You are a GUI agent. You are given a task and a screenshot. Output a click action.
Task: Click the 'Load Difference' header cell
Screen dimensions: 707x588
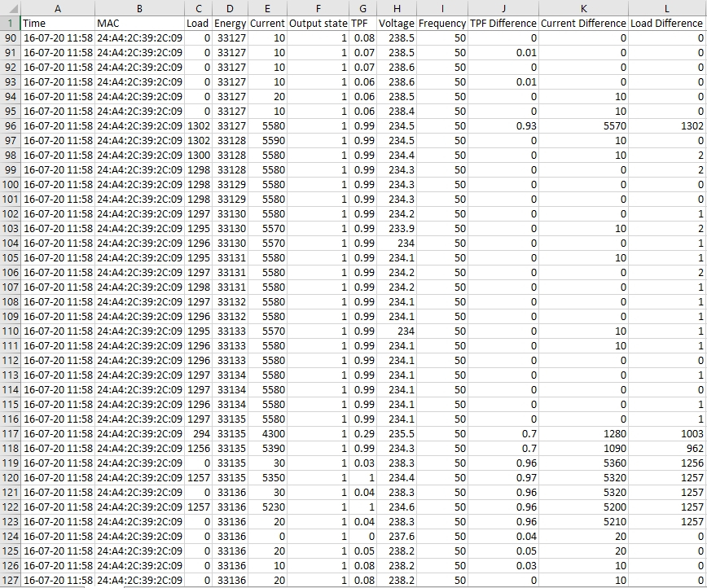(x=667, y=23)
